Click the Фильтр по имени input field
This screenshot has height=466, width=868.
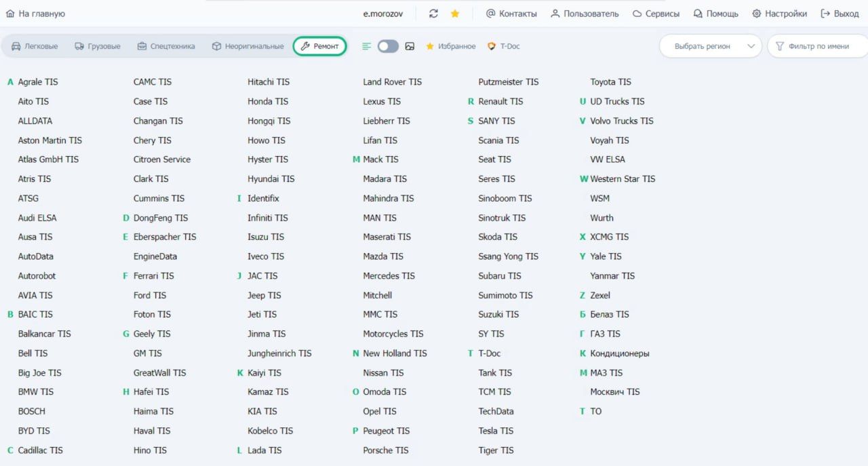click(818, 46)
